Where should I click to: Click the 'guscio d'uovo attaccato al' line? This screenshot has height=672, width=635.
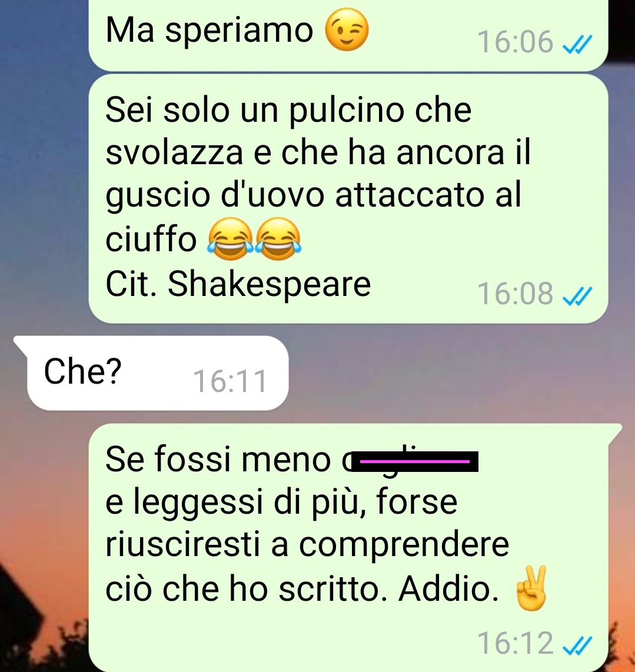coord(314,196)
